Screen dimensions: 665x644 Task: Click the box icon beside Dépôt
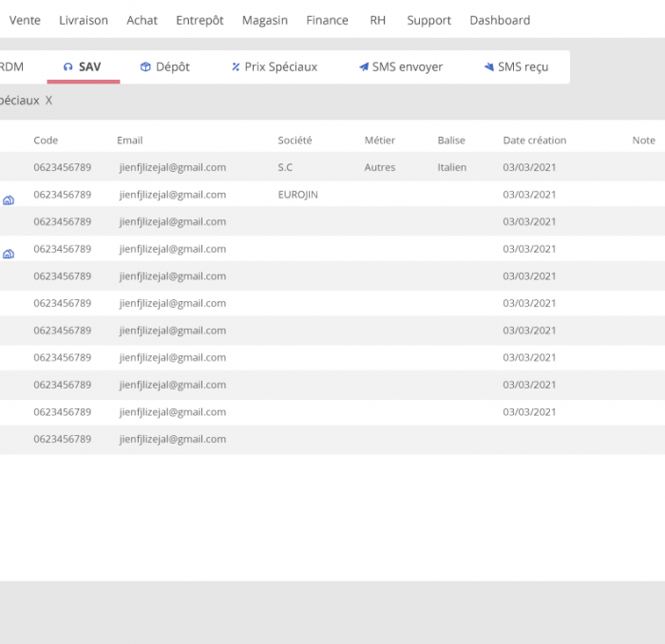point(145,67)
